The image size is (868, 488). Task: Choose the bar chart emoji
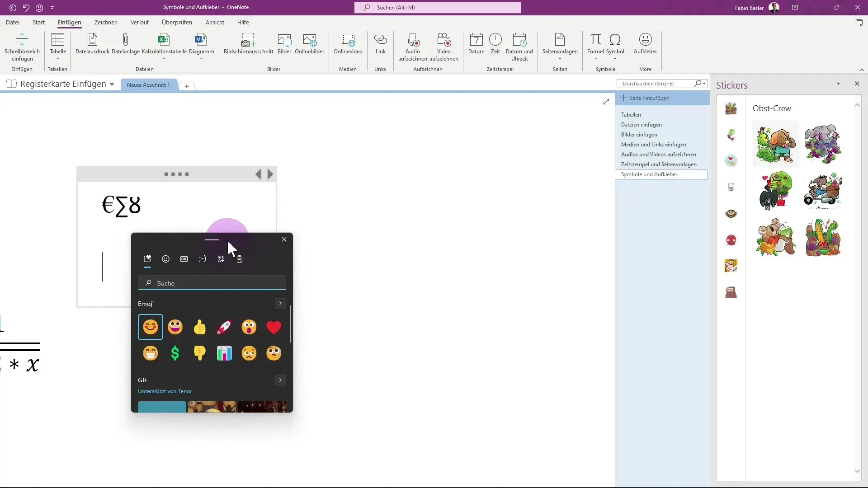click(224, 353)
